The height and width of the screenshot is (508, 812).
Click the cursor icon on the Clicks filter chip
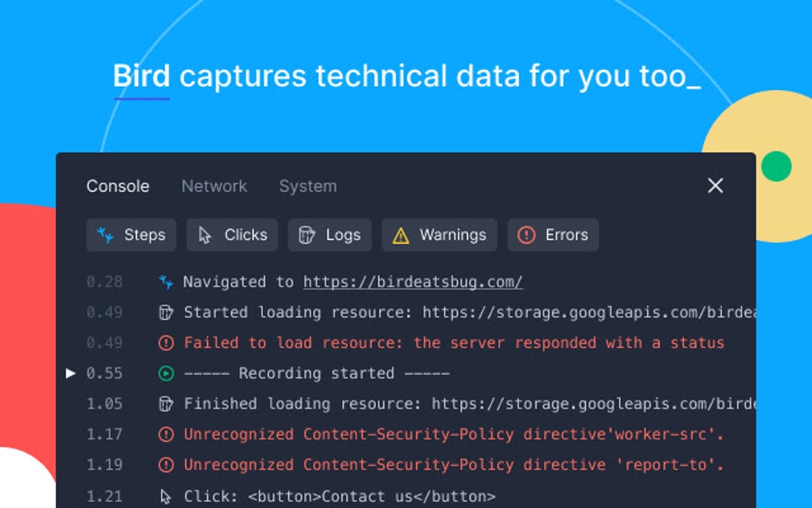(205, 235)
